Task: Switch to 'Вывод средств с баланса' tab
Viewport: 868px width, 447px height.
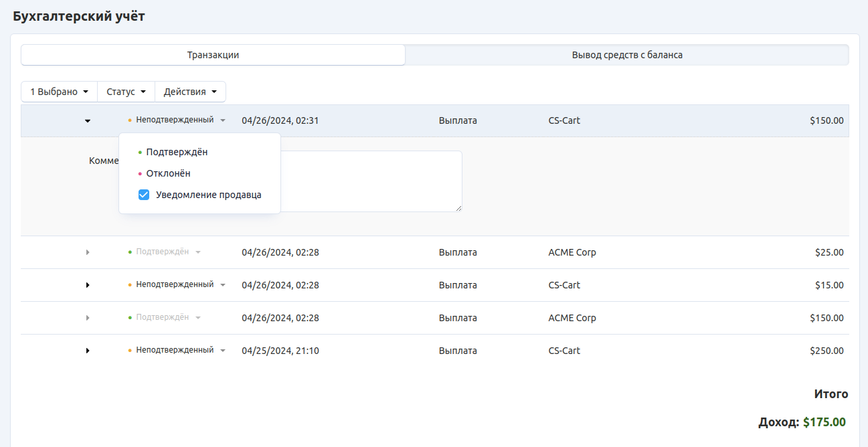Action: (626, 55)
